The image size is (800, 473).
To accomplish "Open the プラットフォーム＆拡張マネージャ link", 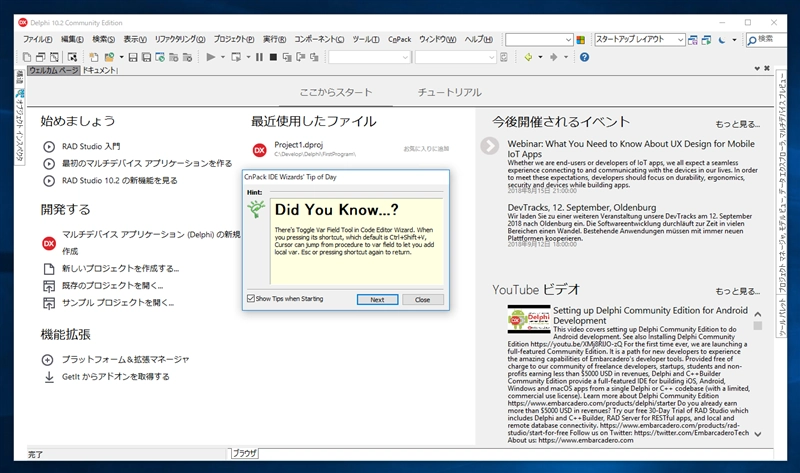I will (x=126, y=360).
